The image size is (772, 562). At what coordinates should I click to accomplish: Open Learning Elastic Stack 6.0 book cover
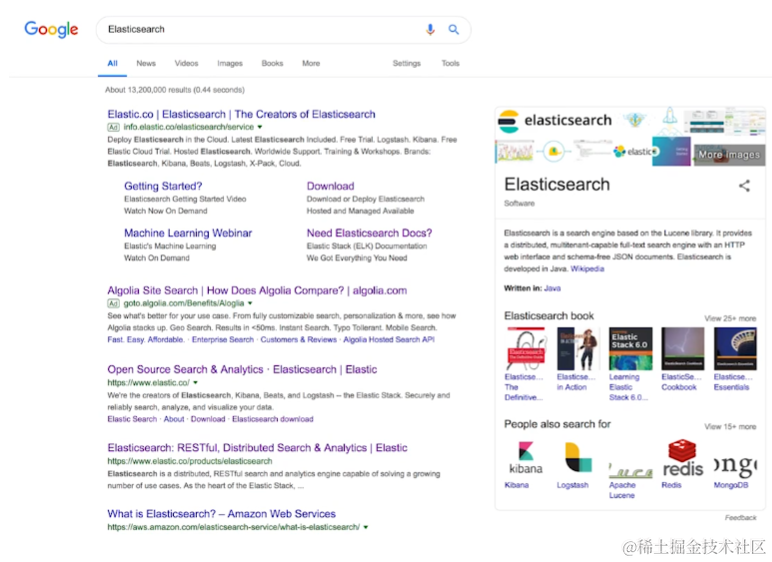click(x=631, y=348)
